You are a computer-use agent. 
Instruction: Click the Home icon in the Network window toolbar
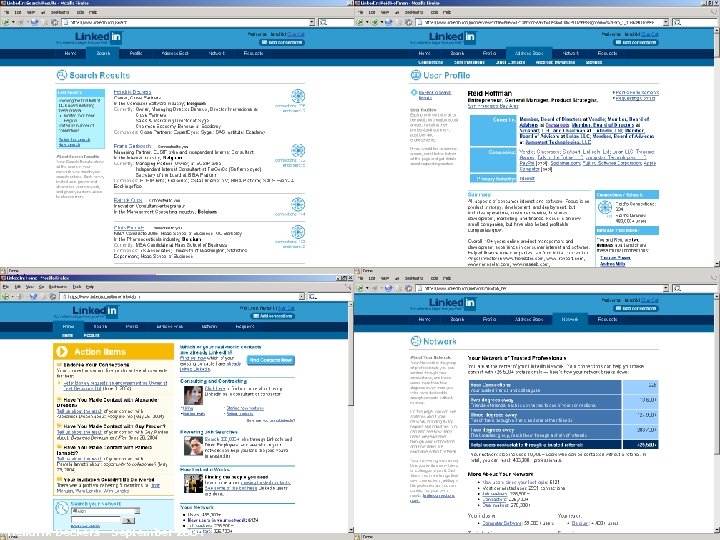click(x=408, y=288)
